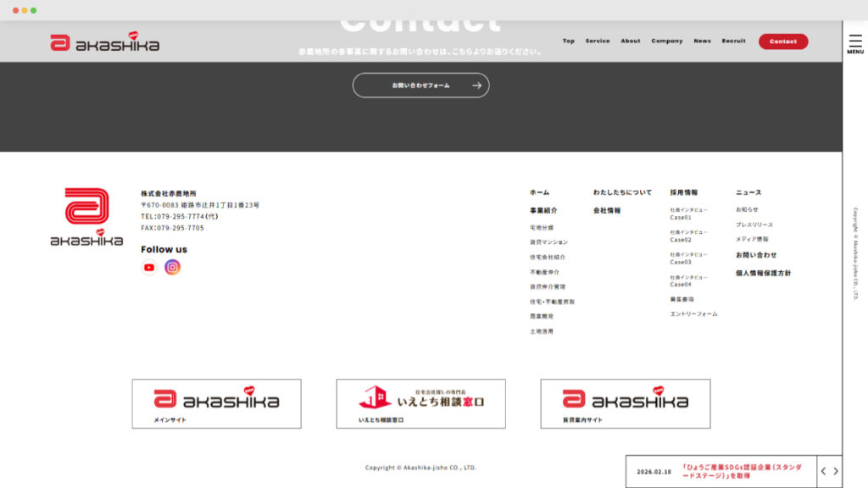Open the メインサイト banner
Viewport: 868px width, 488px height.
[x=216, y=403]
